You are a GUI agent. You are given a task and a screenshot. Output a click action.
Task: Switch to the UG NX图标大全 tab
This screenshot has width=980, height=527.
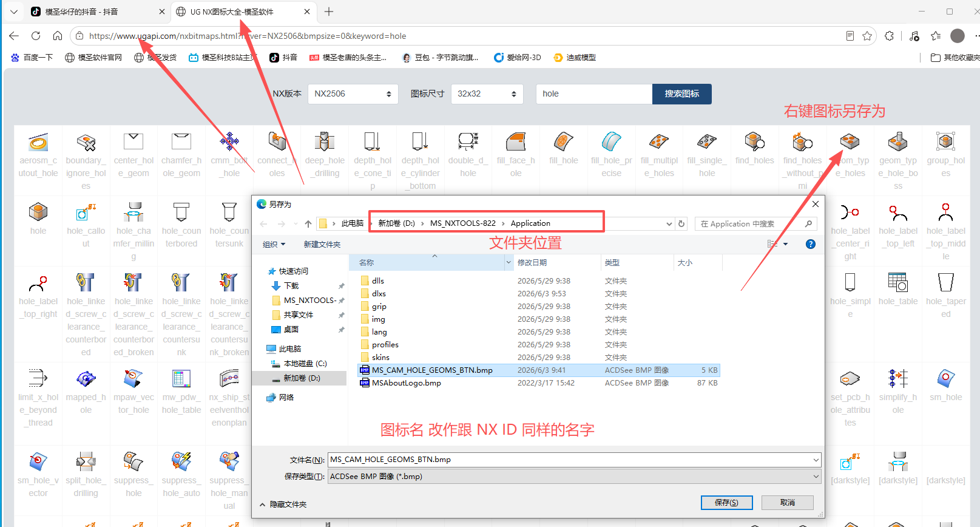(x=243, y=12)
